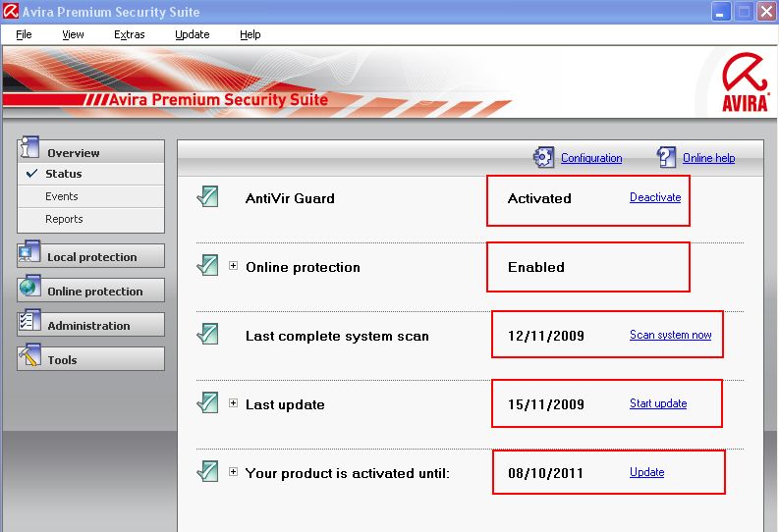
Task: Click the Online protection status checkmark icon
Action: click(x=207, y=265)
